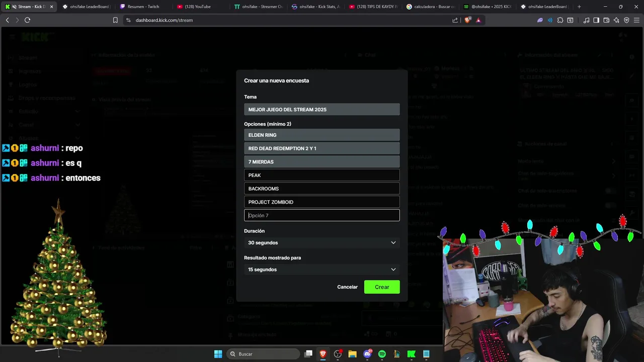Image resolution: width=644 pixels, height=362 pixels.
Task: Switch to the calculadora - Buscar tab
Action: pyautogui.click(x=430, y=7)
